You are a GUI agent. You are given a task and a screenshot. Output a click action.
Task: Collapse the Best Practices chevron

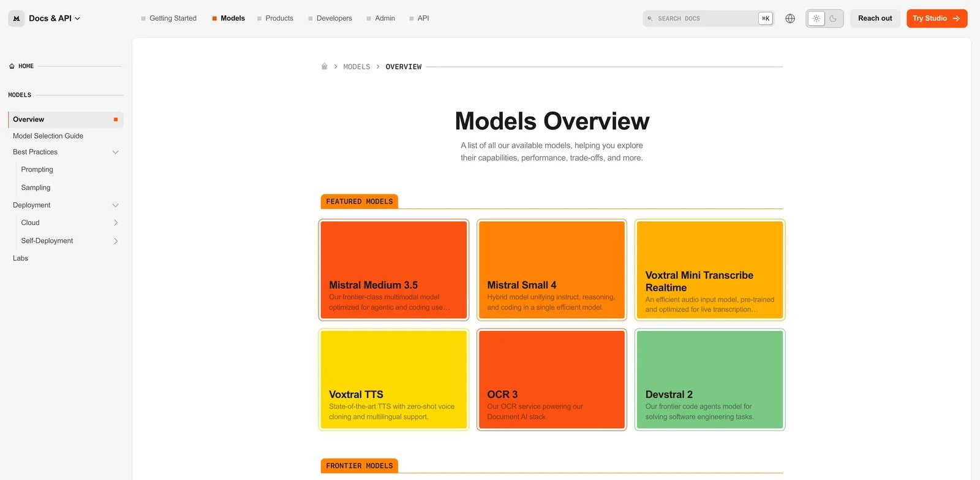pos(115,152)
